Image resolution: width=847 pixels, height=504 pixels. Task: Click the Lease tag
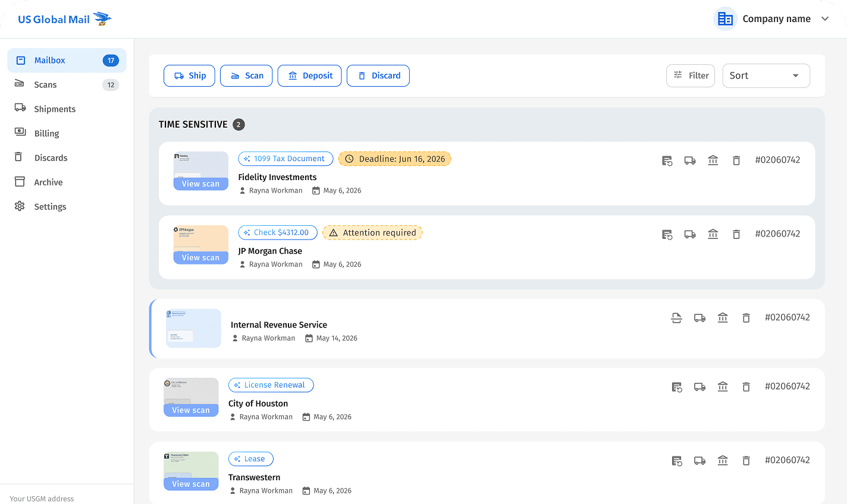pyautogui.click(x=251, y=459)
